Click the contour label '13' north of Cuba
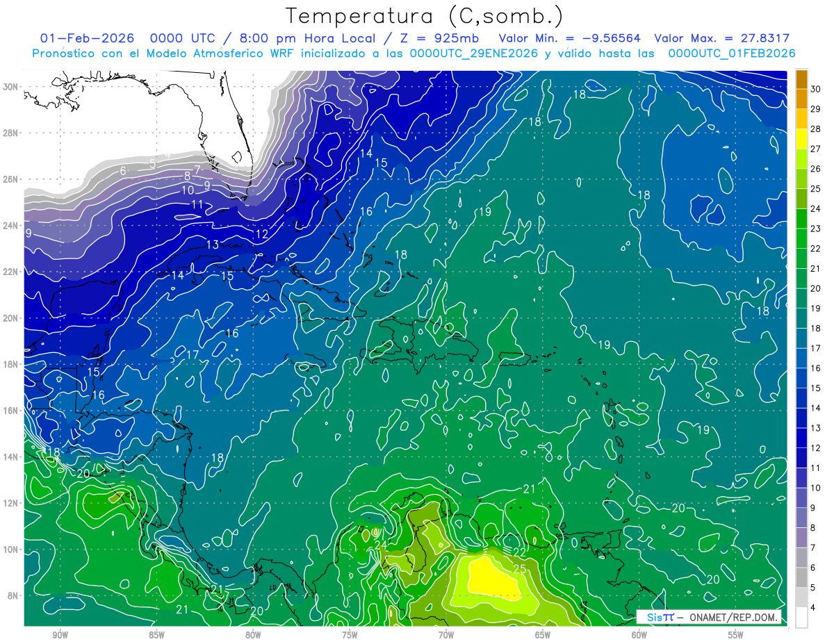834x644 pixels. click(212, 245)
